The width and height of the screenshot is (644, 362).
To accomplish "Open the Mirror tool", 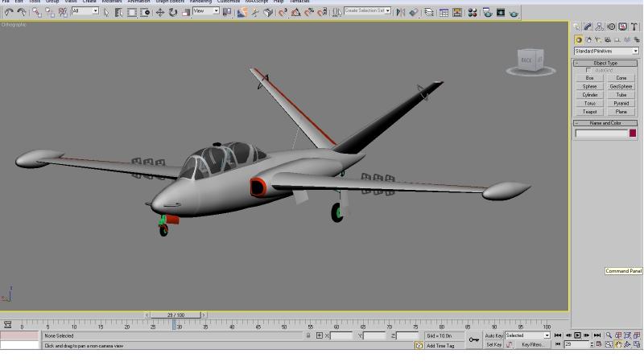I will pos(400,13).
